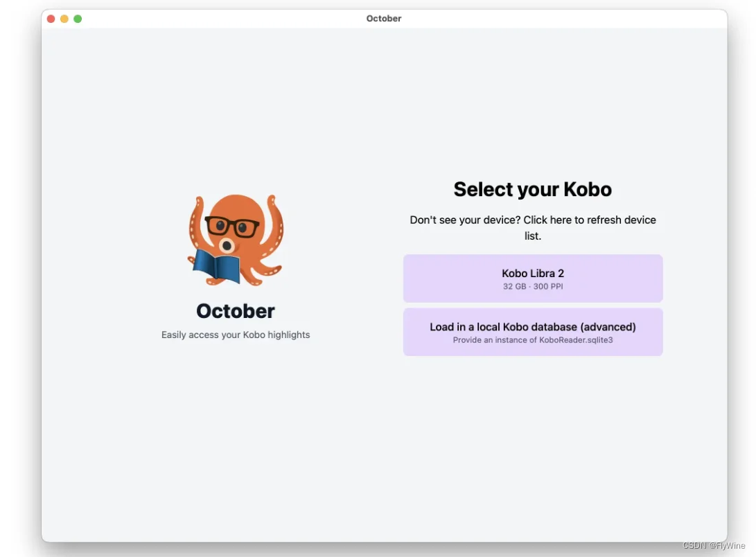Screen dimensions: 756x557
Task: Click the octopus's raised right tentacle
Action: coord(274,215)
